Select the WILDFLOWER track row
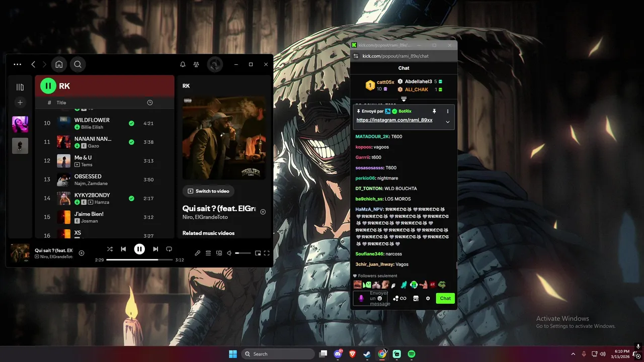 pos(105,124)
